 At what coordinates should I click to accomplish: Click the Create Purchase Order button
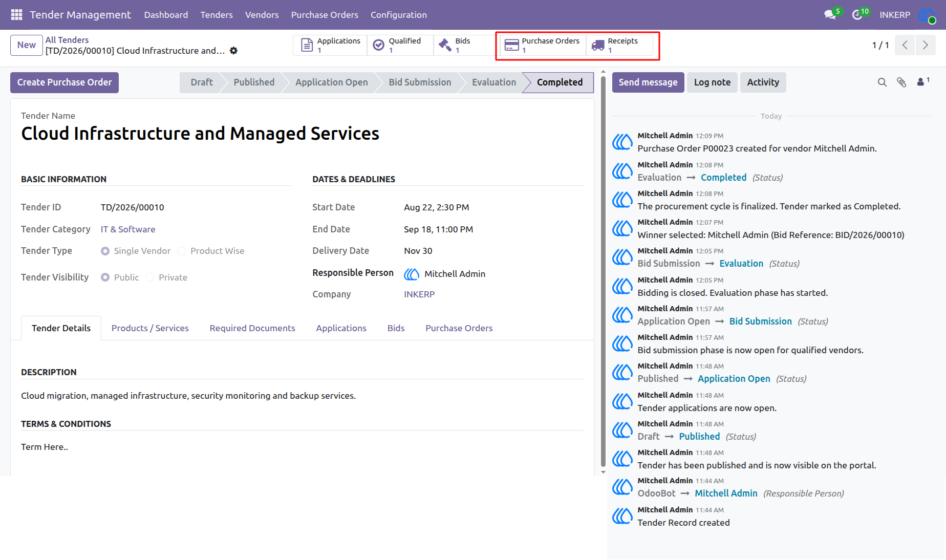tap(64, 82)
